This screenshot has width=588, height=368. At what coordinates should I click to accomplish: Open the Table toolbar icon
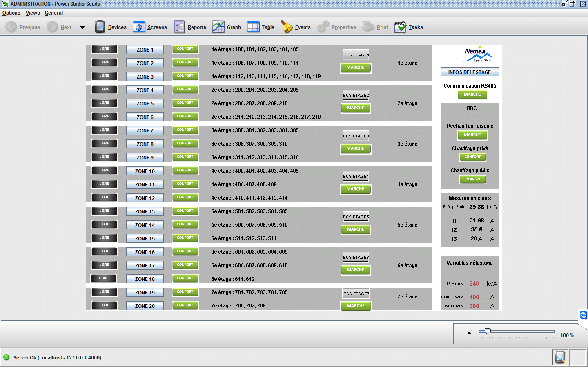pos(253,27)
